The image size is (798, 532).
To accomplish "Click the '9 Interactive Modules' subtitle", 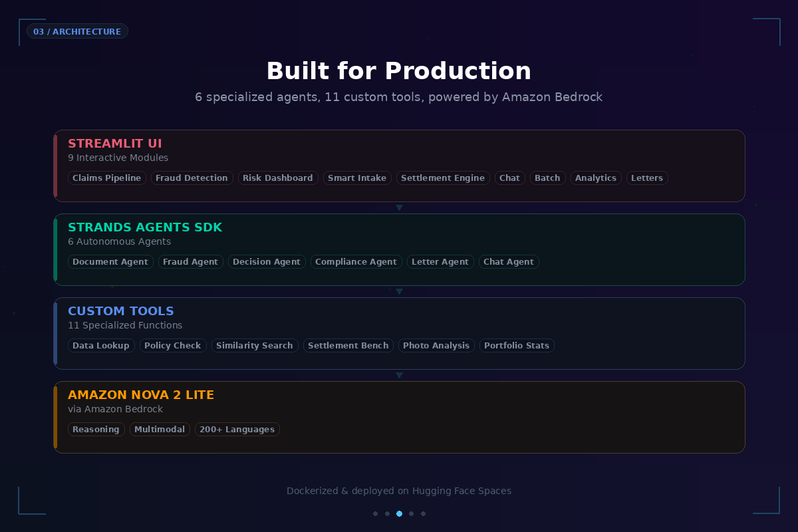I will pos(118,158).
